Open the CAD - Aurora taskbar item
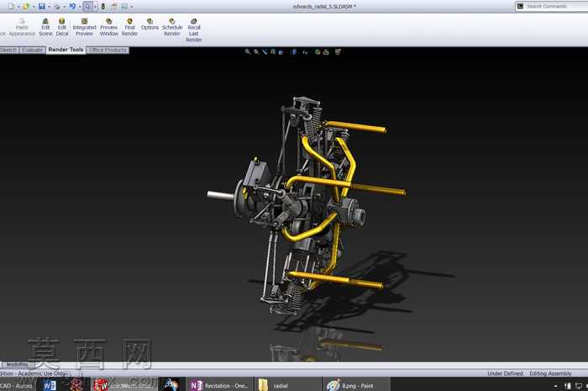Screen dimensions: 588x391 point(16,385)
